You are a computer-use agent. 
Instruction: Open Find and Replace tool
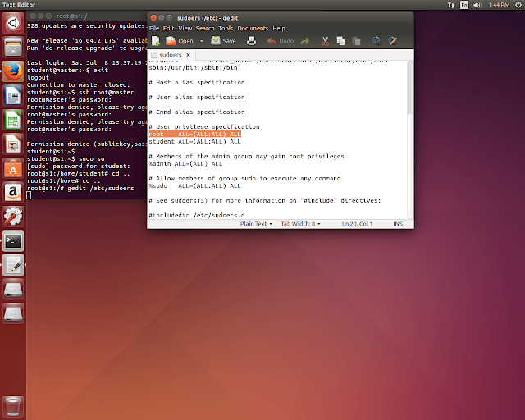coord(393,40)
